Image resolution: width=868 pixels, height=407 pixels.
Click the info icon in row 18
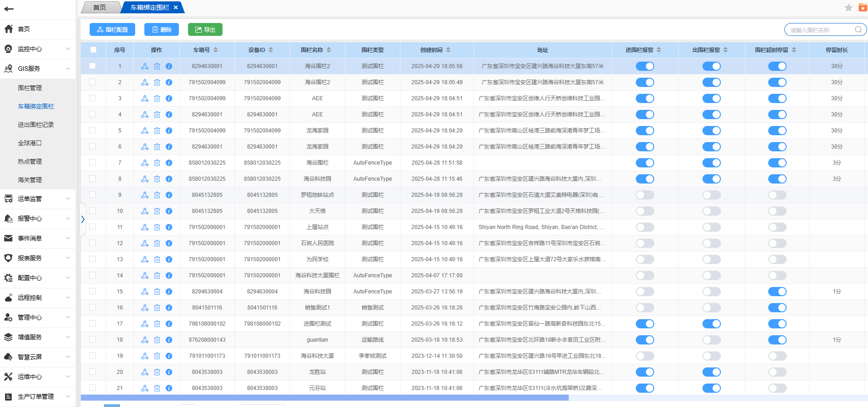tap(169, 340)
